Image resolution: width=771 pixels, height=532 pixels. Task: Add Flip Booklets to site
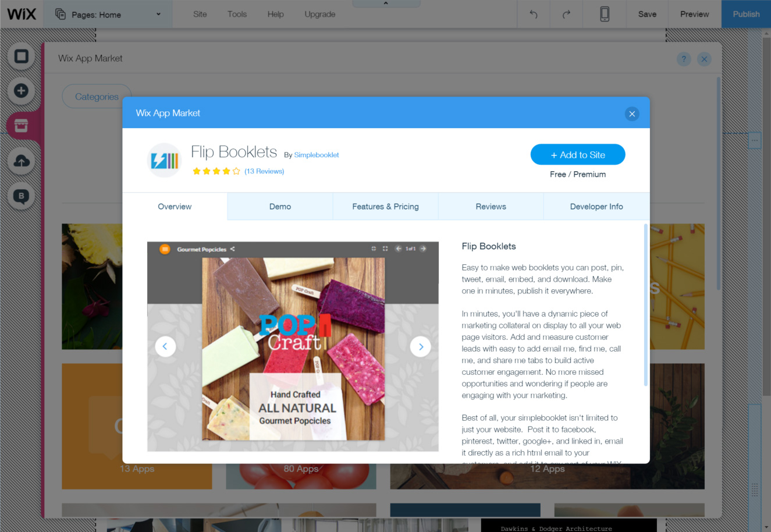tap(578, 155)
